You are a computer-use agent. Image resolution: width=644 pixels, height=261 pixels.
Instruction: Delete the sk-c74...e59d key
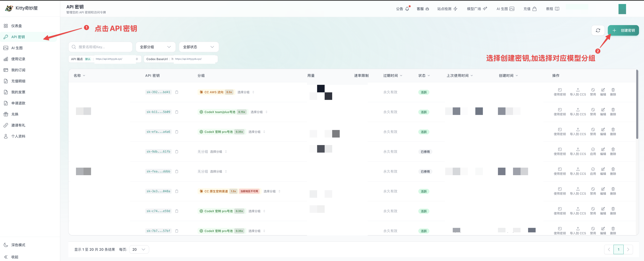pos(613,211)
